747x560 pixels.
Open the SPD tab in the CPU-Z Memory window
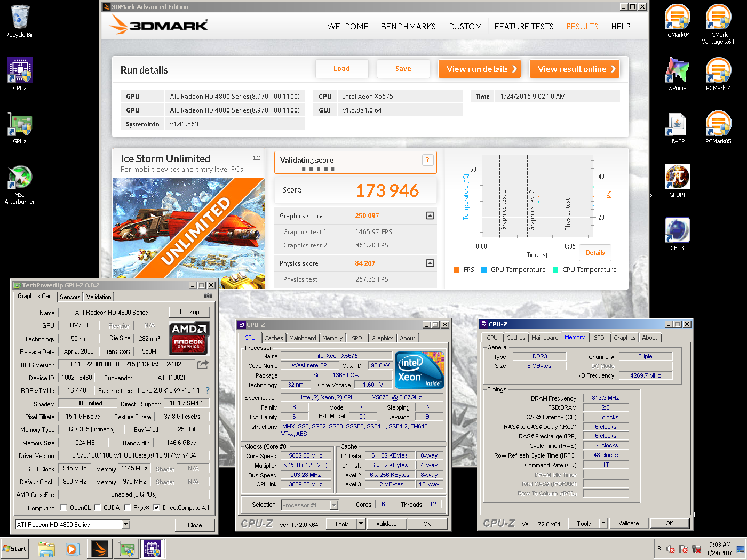click(x=599, y=338)
